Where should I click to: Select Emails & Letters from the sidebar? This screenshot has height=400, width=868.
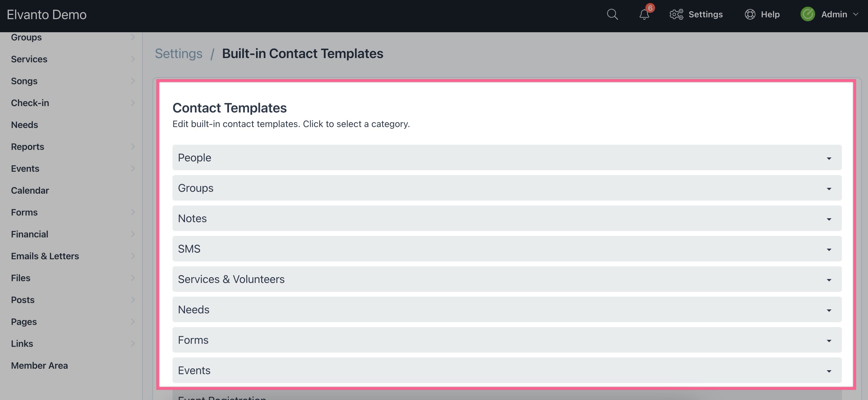tap(45, 256)
